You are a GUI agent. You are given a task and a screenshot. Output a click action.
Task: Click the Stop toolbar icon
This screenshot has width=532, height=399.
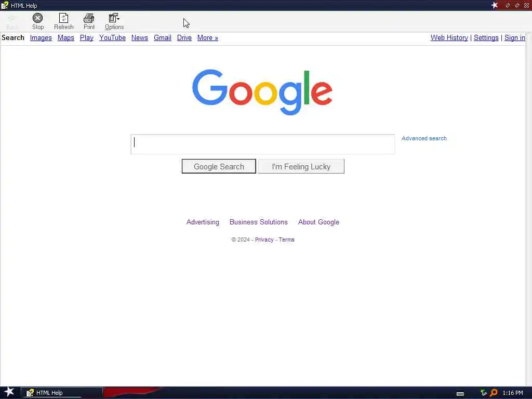pos(37,21)
